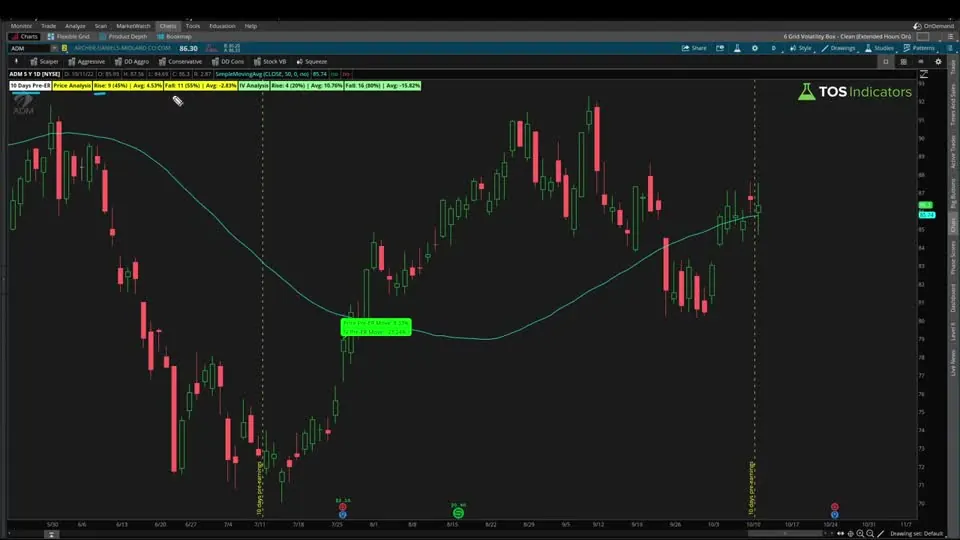
Task: Click the yellow symbol link icon
Action: [64, 48]
